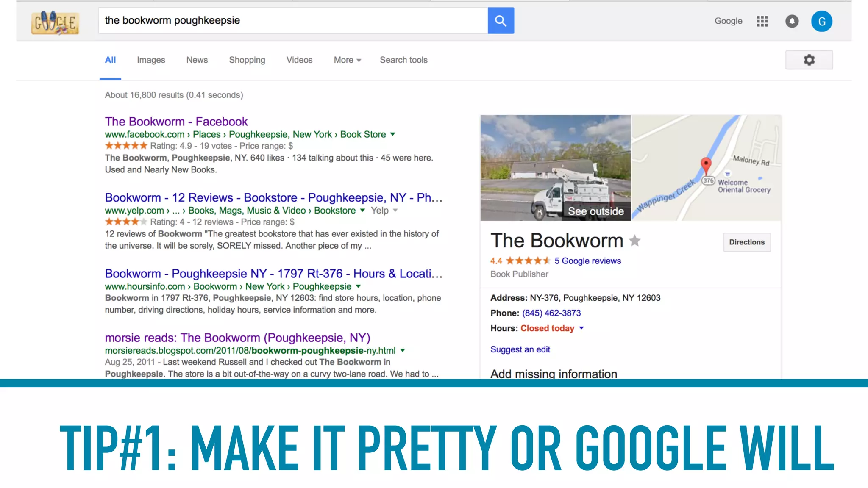Expand the More dropdown menu

[x=348, y=60]
